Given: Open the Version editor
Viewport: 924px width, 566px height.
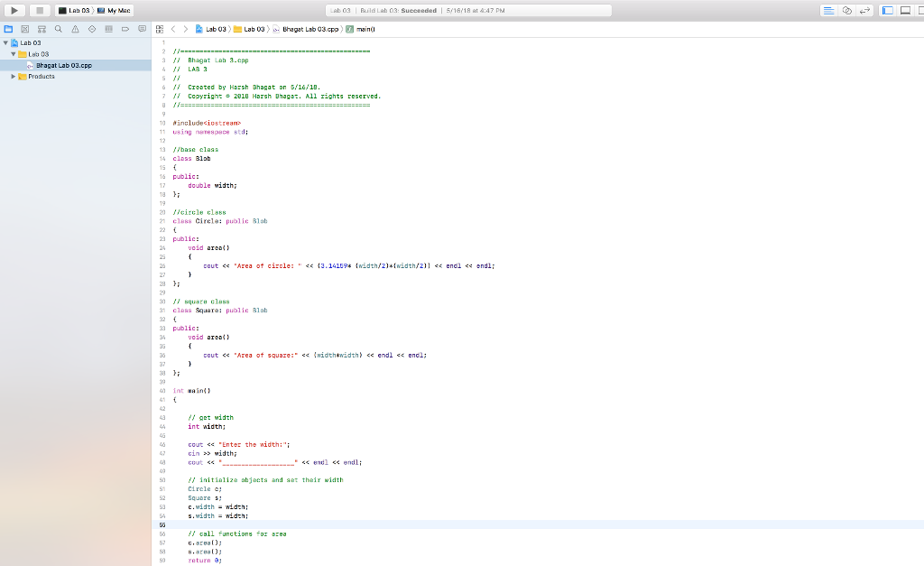Looking at the screenshot, I should (x=864, y=9).
